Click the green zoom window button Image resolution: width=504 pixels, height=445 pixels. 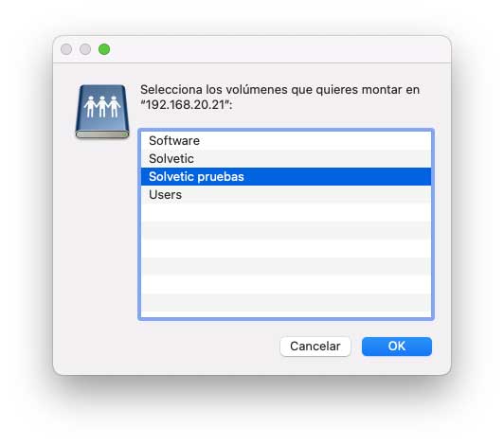click(104, 49)
